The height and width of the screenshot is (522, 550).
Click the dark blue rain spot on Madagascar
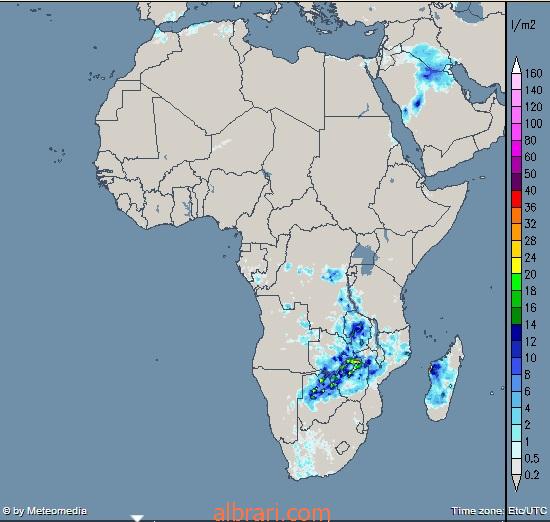coord(435,369)
